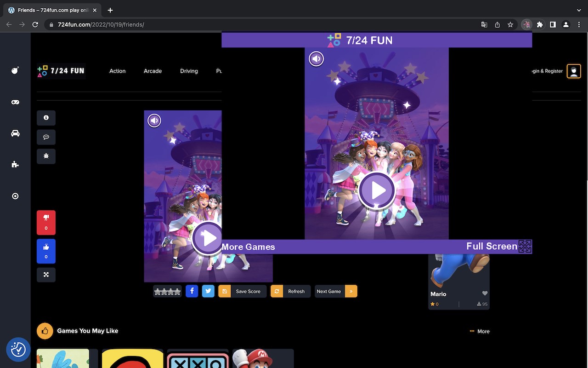
Task: Expand the tab search chevron
Action: (579, 10)
